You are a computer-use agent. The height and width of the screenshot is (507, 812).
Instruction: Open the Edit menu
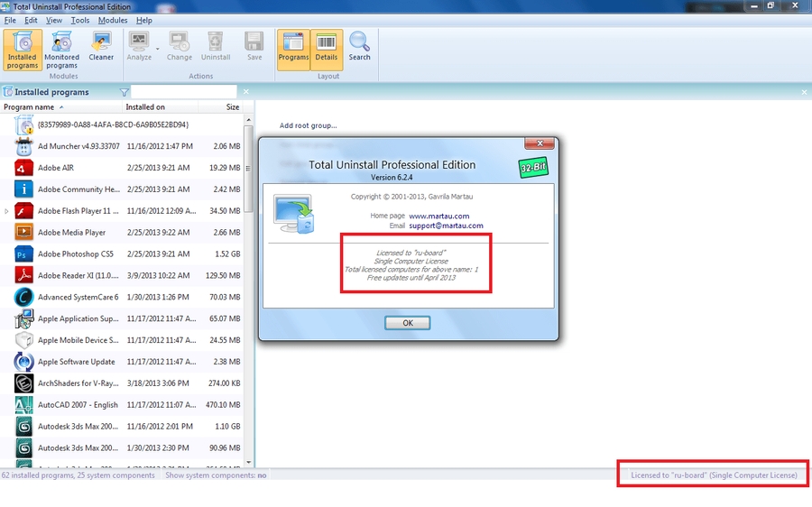31,20
